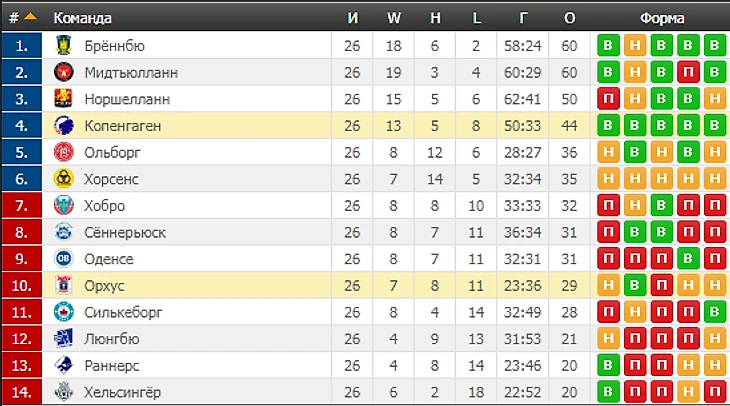Image resolution: width=730 pixels, height=406 pixels.
Task: Click the Aalborg club logo icon
Action: (64, 153)
